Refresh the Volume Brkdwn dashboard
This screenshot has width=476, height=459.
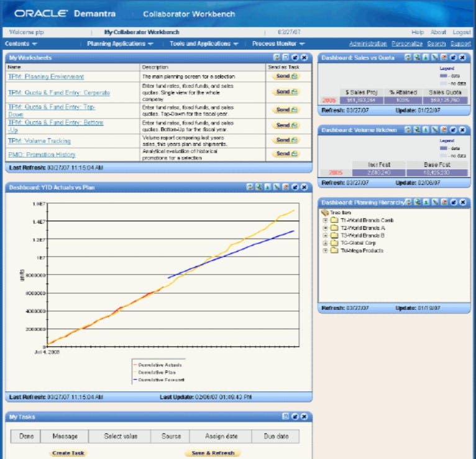[x=408, y=130]
